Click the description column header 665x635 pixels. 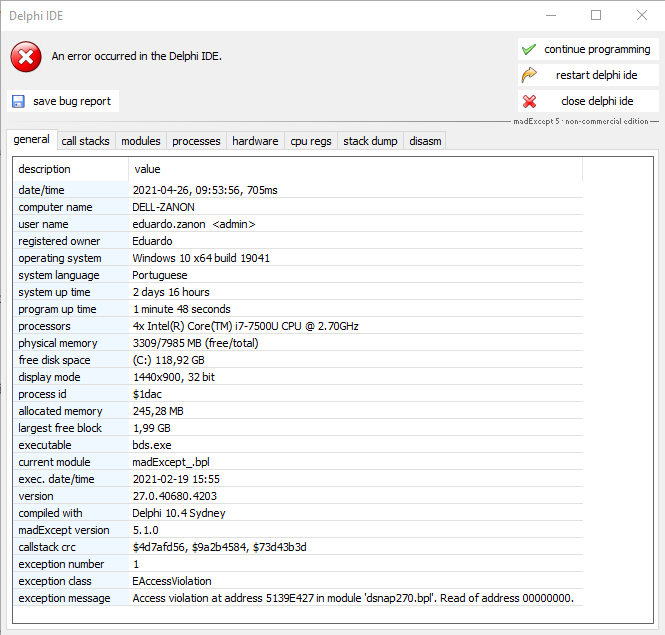71,169
